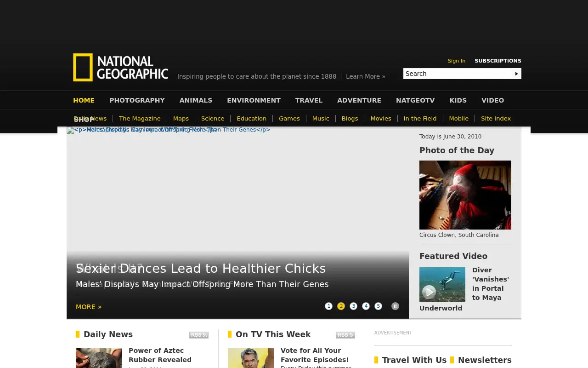The width and height of the screenshot is (588, 368).
Task: Switch to slide 1 in the carousel
Action: point(328,306)
